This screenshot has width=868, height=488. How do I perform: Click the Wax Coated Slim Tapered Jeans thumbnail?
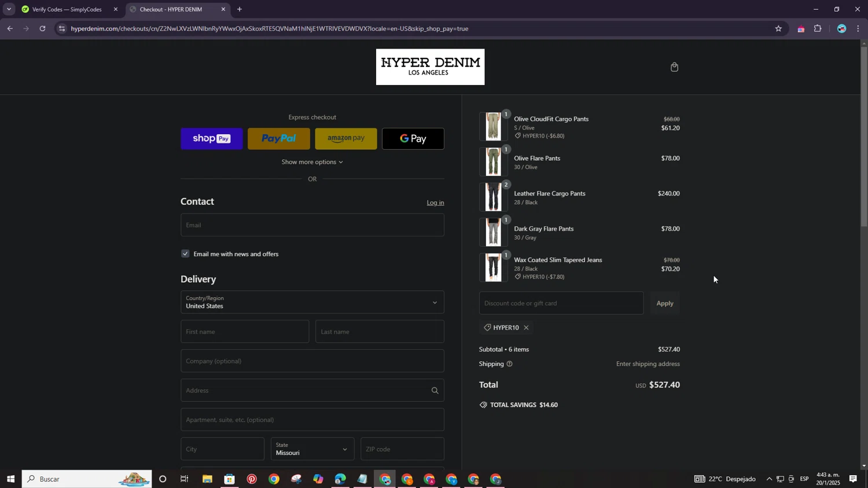tap(493, 268)
